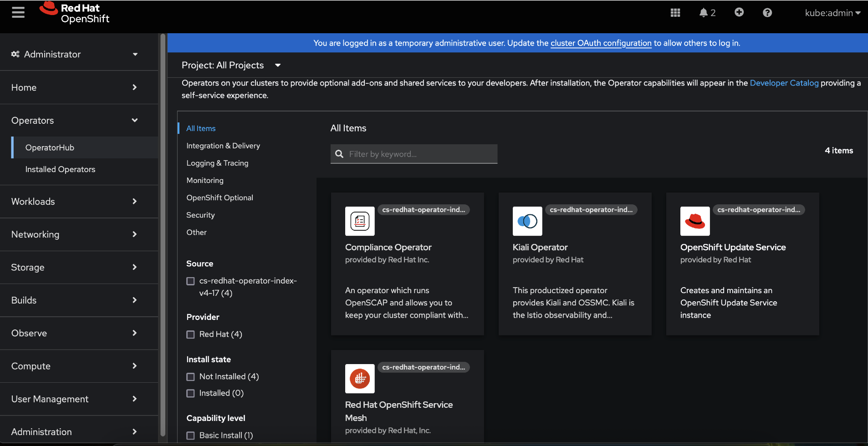The image size is (868, 446).
Task: Click the Kiali Operator logo
Action: 527,221
